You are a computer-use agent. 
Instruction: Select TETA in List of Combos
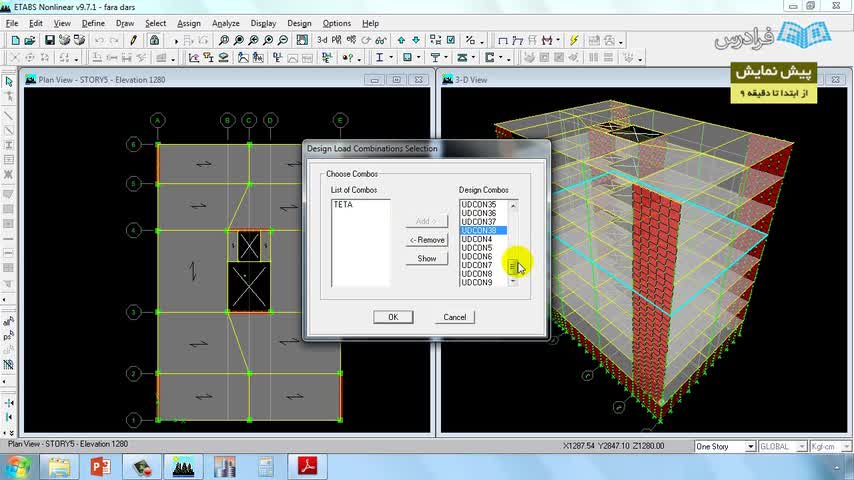343,205
